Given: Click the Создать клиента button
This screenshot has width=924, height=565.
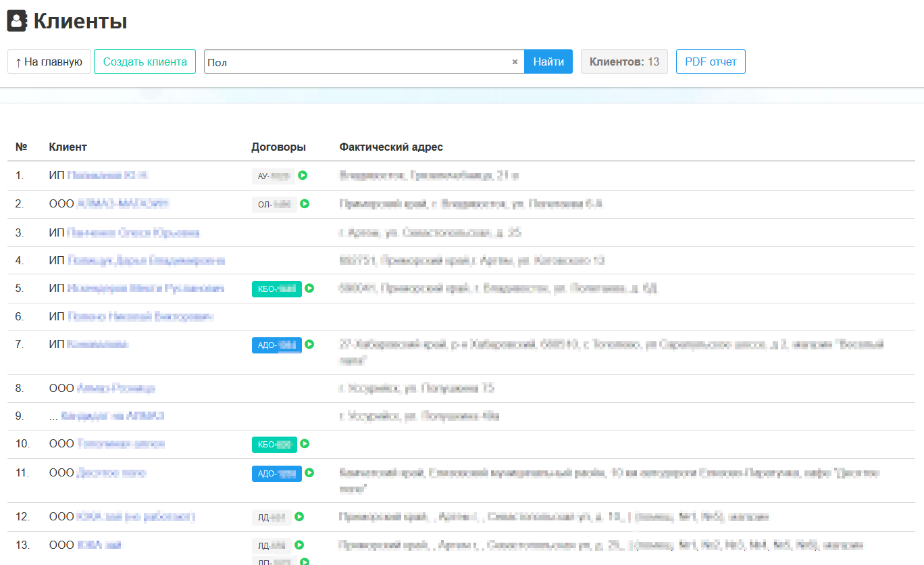Looking at the screenshot, I should 145,62.
